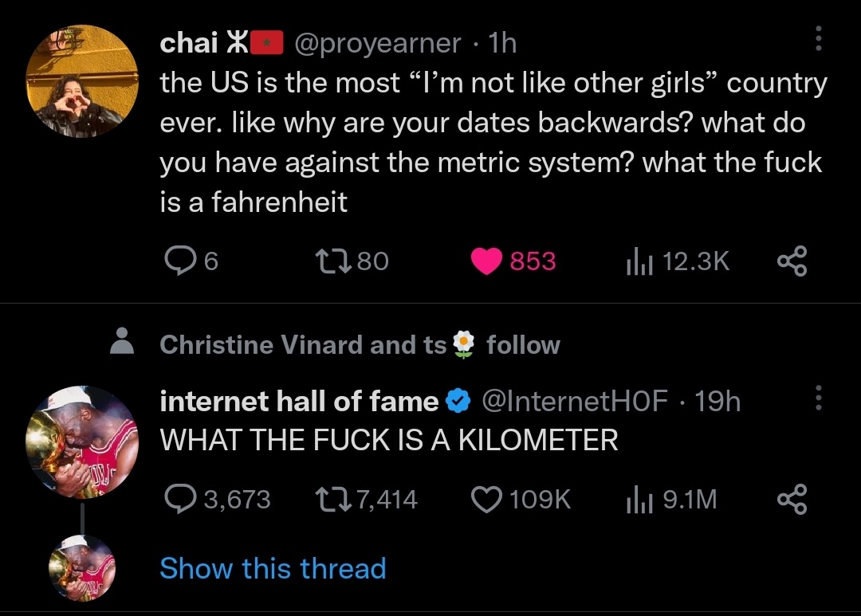861x616 pixels.
Task: Unlike chai's tweet with the pink heart
Action: (486, 261)
